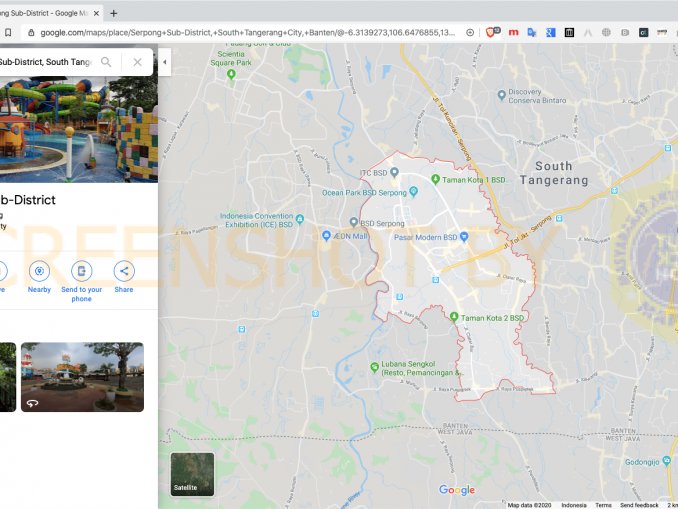Click the BSD Serpong map pin
The width and height of the screenshot is (678, 509).
[354, 222]
